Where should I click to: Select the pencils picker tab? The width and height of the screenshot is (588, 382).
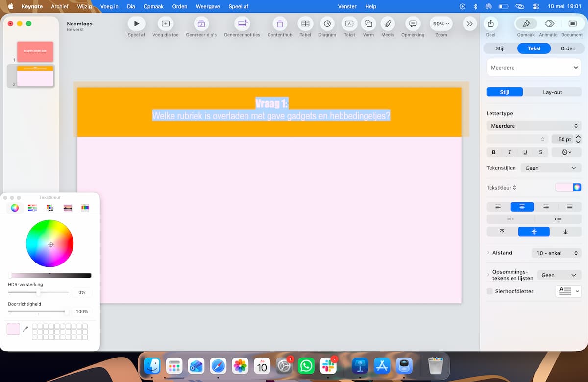pyautogui.click(x=85, y=208)
